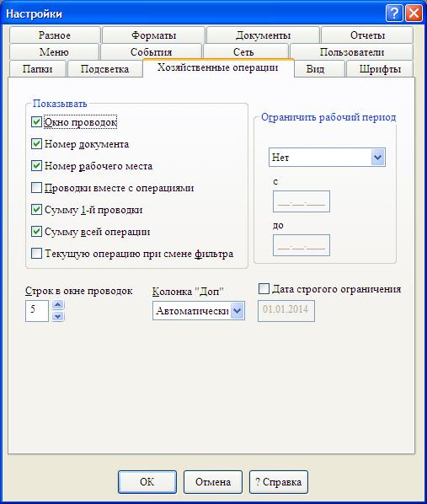427x504 pixels.
Task: Open help via "? Справка" button
Action: (x=279, y=482)
